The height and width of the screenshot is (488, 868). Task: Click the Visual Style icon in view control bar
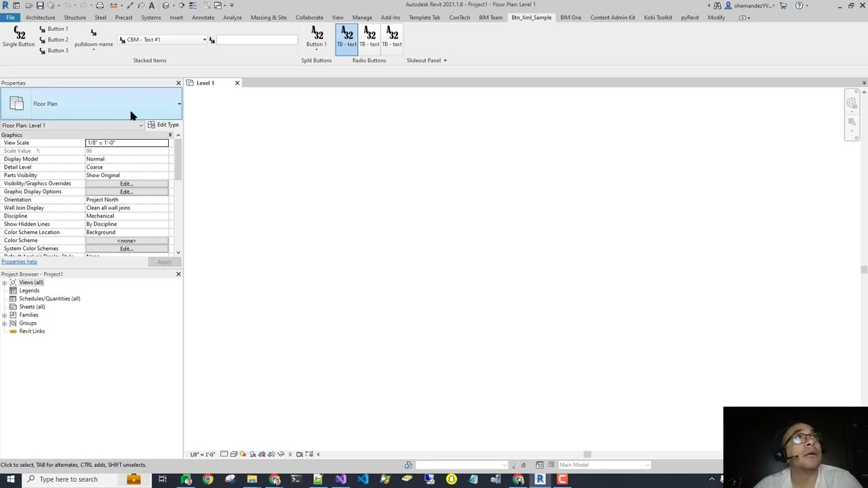(234, 454)
